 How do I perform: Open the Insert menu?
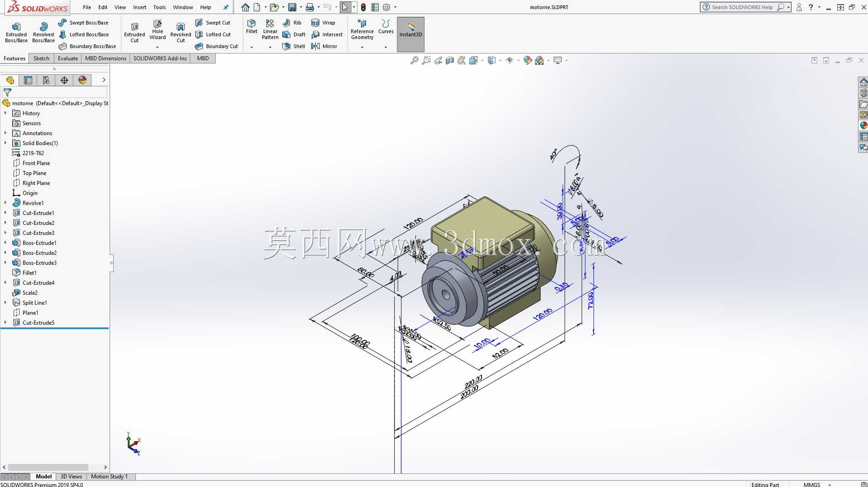click(x=140, y=7)
